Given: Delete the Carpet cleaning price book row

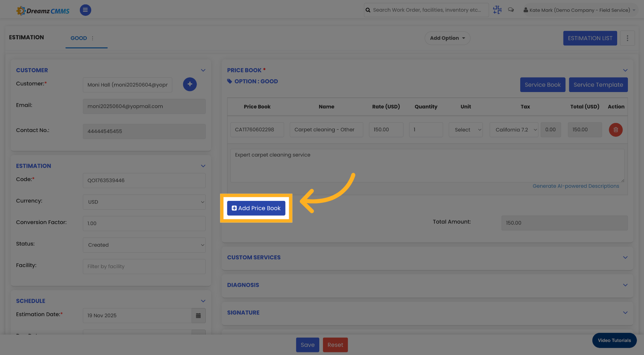Looking at the screenshot, I should pyautogui.click(x=616, y=130).
